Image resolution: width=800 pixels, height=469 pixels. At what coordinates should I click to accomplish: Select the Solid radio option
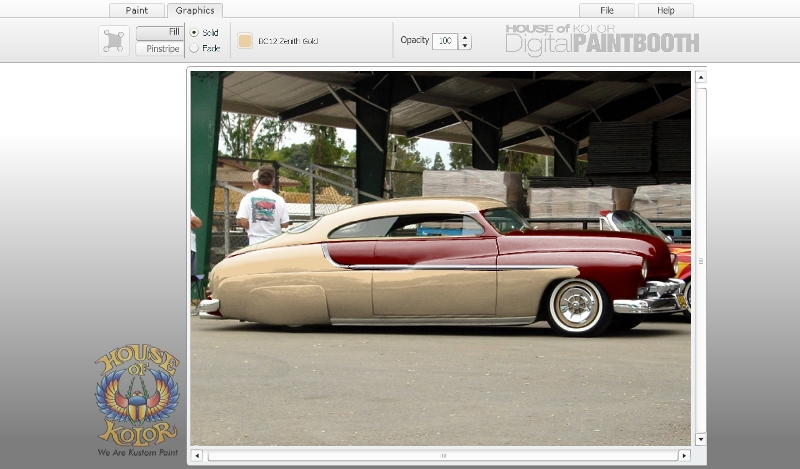click(x=194, y=33)
